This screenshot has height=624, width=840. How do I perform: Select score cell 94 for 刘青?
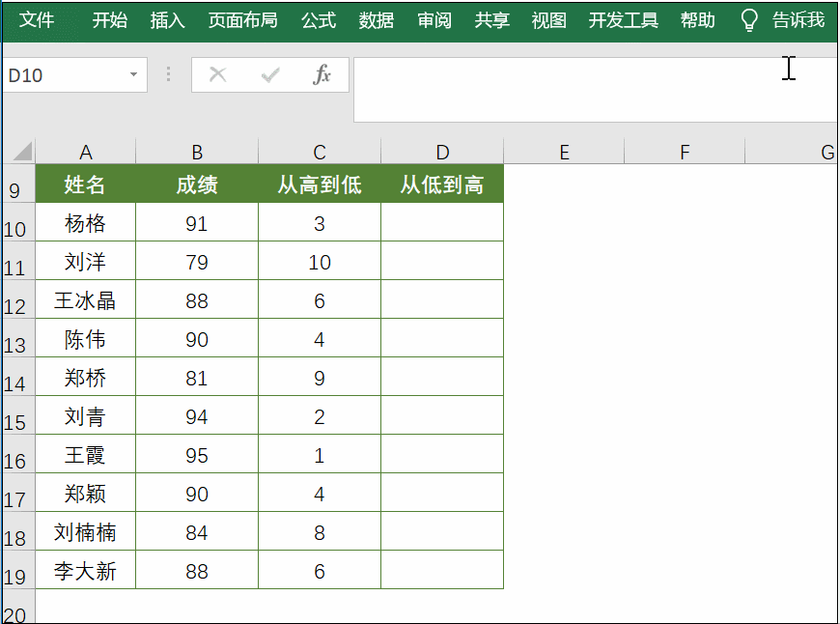point(197,415)
